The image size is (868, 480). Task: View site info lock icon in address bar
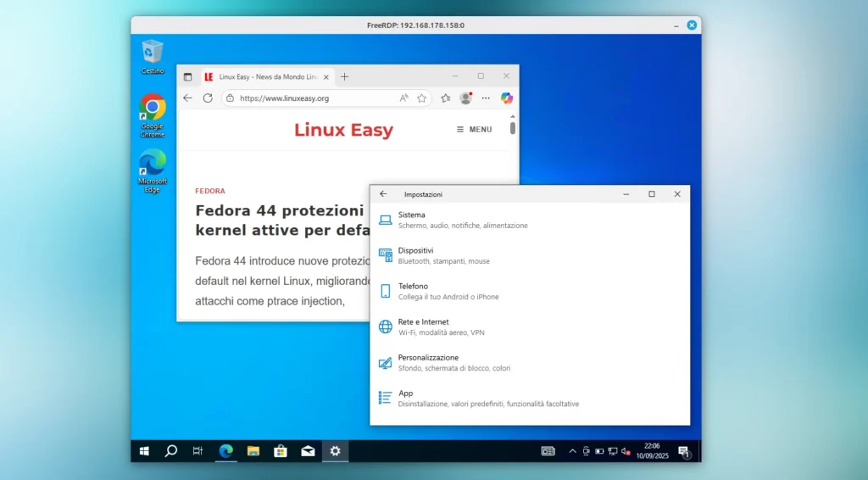(x=231, y=98)
